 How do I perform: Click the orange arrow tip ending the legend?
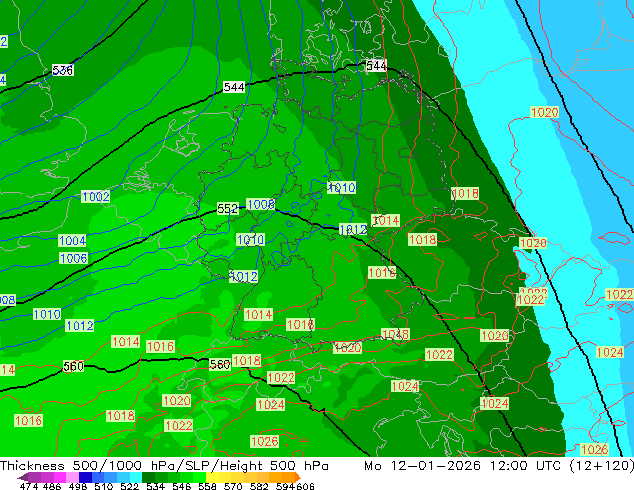click(x=298, y=477)
